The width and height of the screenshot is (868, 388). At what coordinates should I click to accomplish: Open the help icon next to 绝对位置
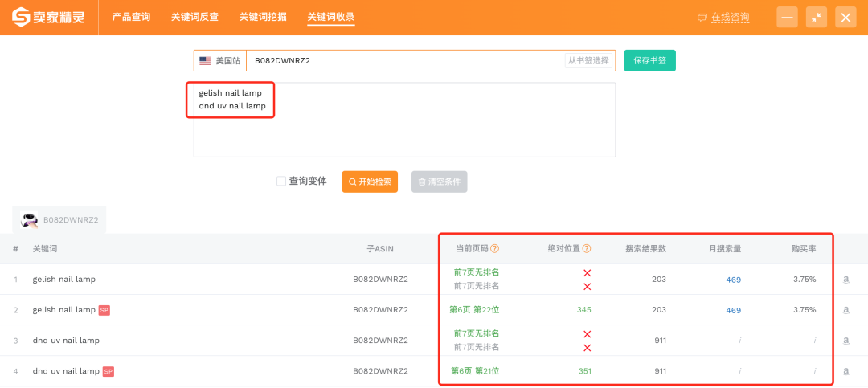587,248
